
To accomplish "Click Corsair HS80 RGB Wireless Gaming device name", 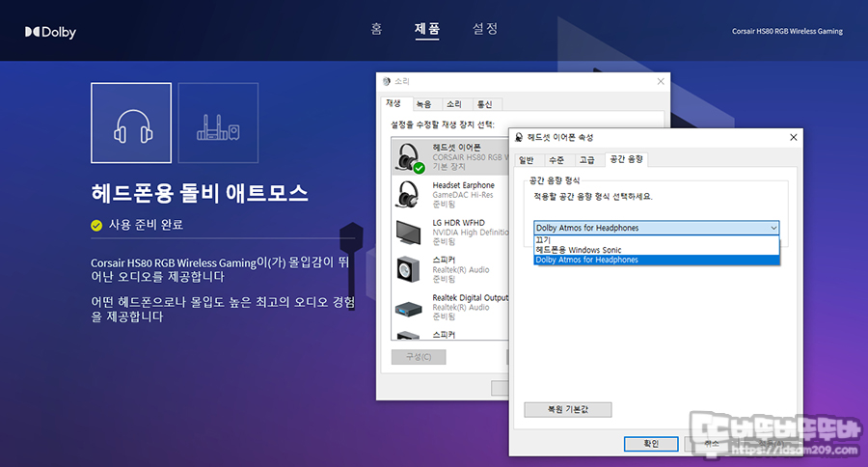I will point(787,32).
